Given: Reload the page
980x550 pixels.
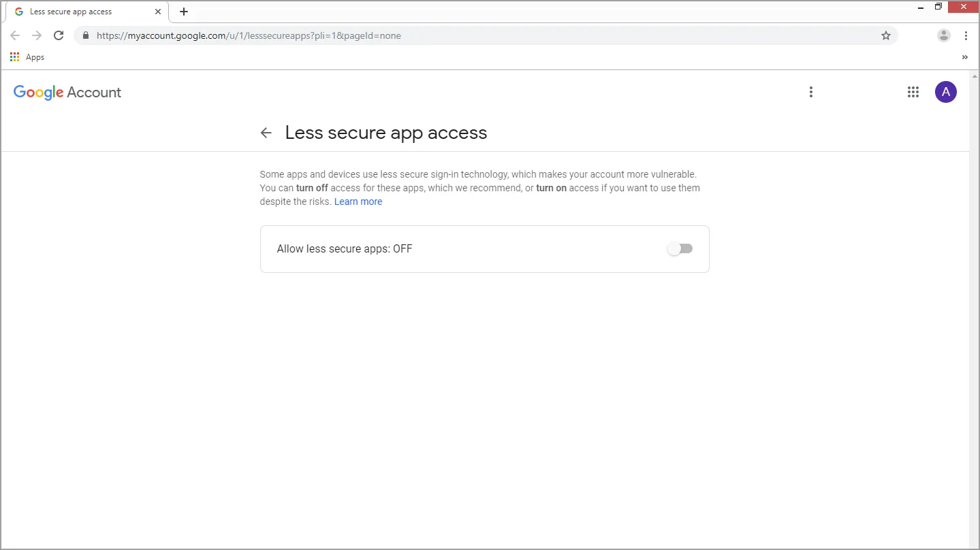Looking at the screenshot, I should pyautogui.click(x=59, y=35).
